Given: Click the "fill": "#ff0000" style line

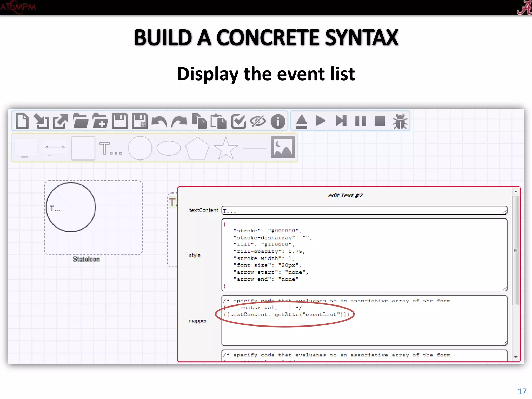Looking at the screenshot, I should click(264, 244).
